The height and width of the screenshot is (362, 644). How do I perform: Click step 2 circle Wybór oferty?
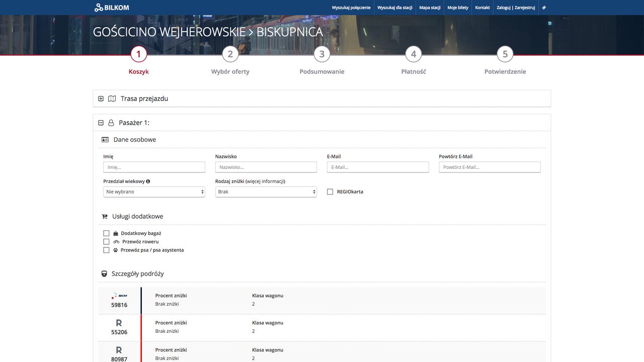coord(230,54)
